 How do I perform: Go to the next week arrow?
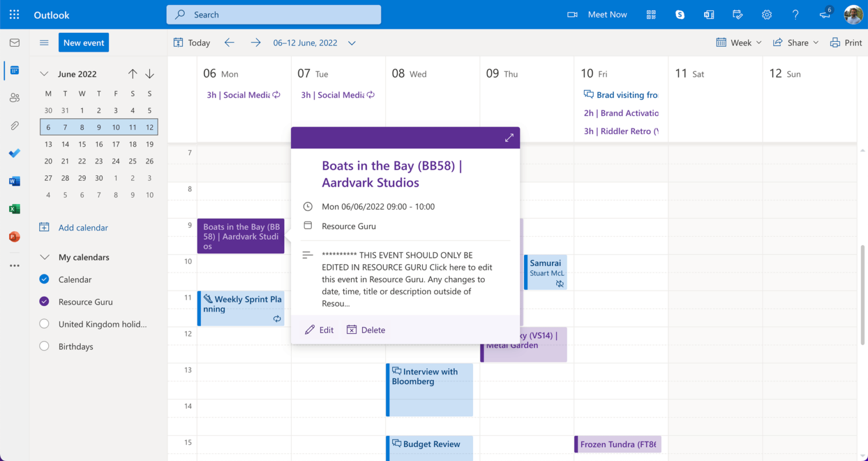coord(255,43)
